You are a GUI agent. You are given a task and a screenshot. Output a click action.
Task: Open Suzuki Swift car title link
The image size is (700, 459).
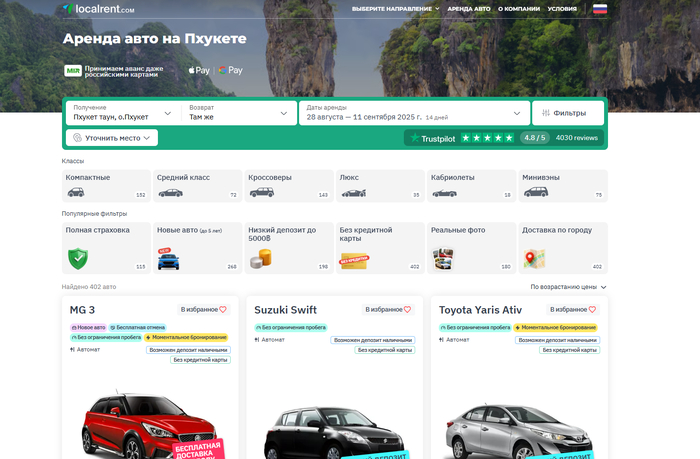click(x=285, y=310)
